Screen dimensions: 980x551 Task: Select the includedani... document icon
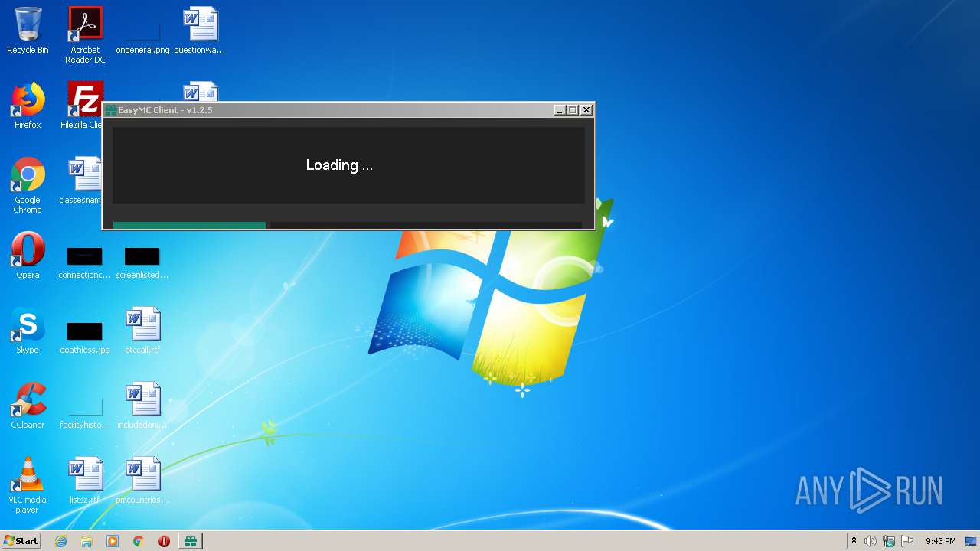(142, 406)
